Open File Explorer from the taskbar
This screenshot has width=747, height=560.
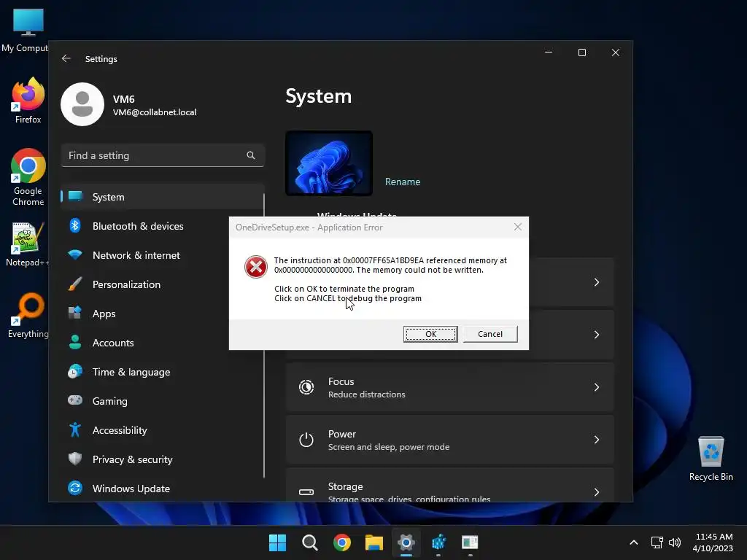374,542
